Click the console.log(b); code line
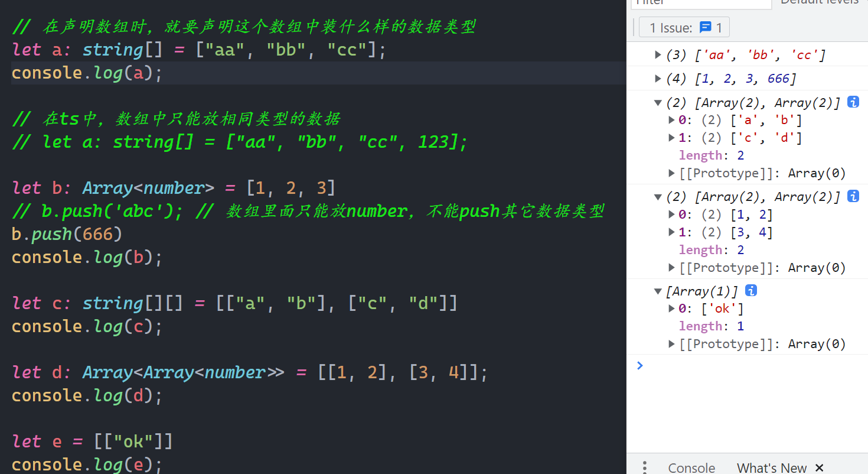This screenshot has height=474, width=868. point(87,257)
